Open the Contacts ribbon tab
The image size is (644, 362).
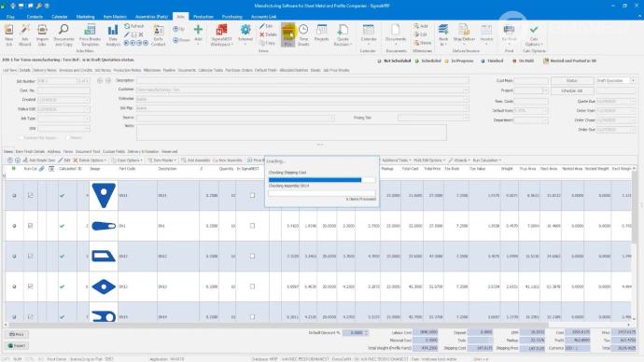click(35, 17)
